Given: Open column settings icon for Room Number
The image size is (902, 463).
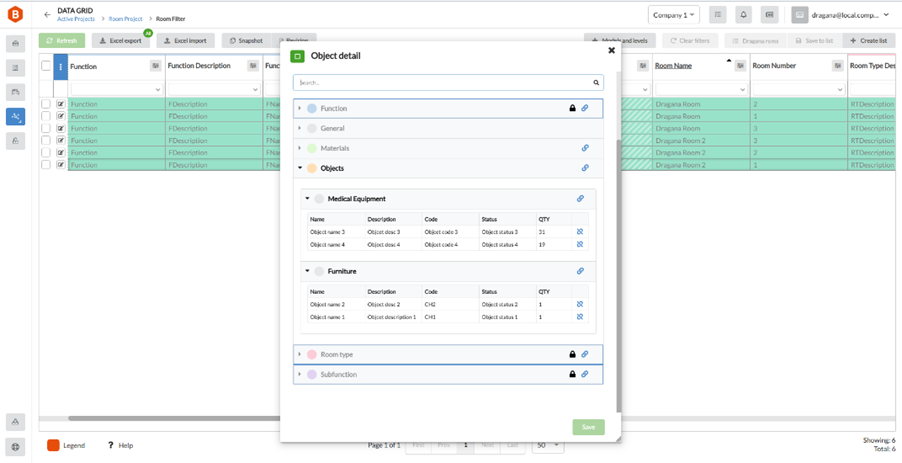Looking at the screenshot, I should [x=838, y=66].
